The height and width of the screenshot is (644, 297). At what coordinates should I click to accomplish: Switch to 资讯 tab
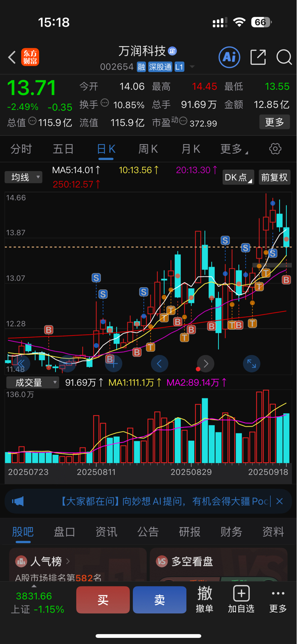[x=106, y=532]
